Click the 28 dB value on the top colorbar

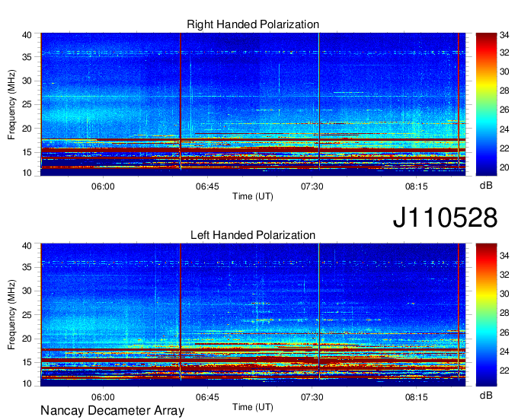click(504, 91)
